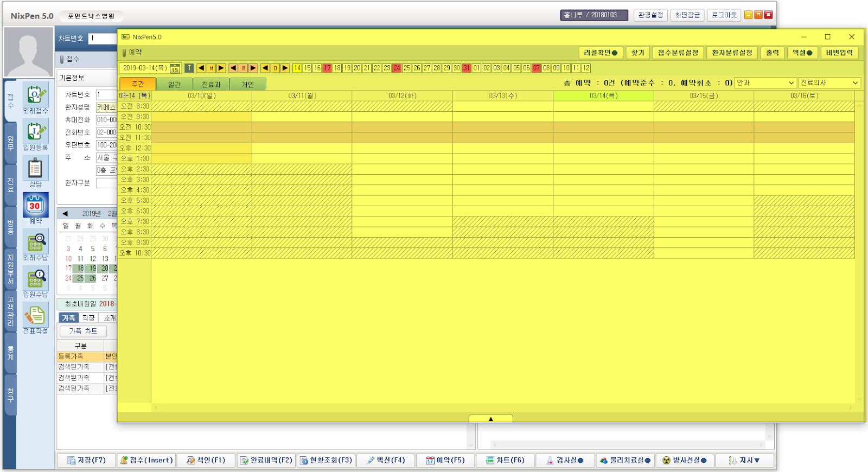Toggle the 엑셀 export option
Screen dimensions: 868x472
click(x=802, y=53)
